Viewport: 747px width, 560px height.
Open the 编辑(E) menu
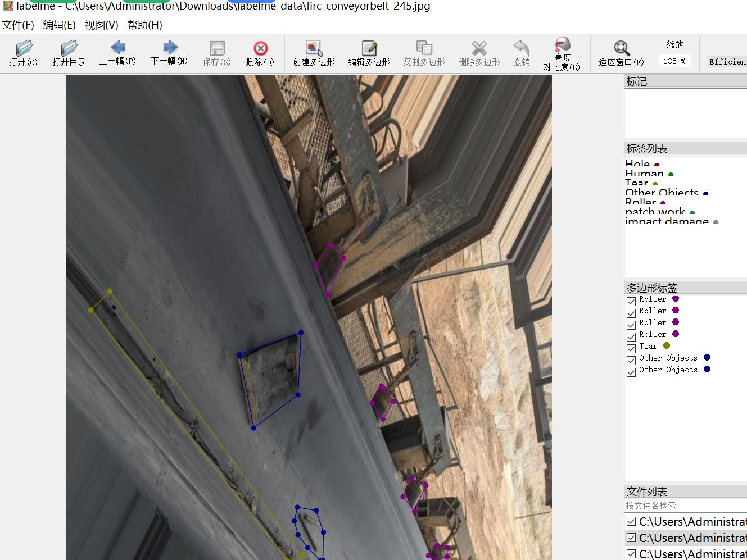(x=59, y=25)
